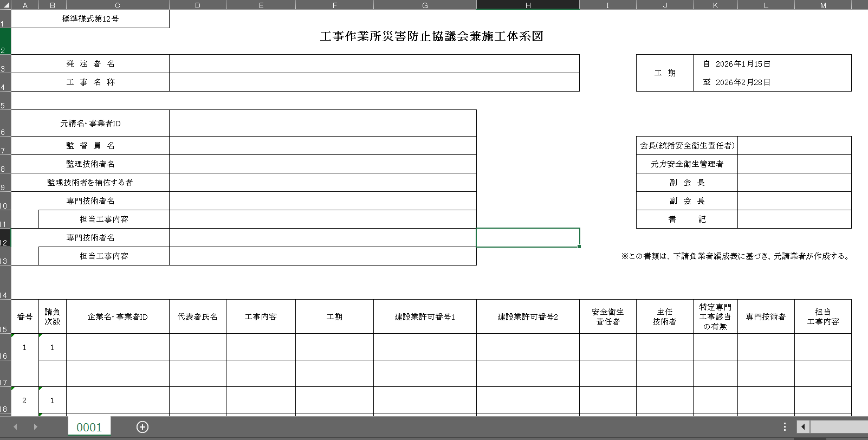Click the next sheet navigation arrow
Viewport: 868px width, 440px height.
tap(36, 427)
